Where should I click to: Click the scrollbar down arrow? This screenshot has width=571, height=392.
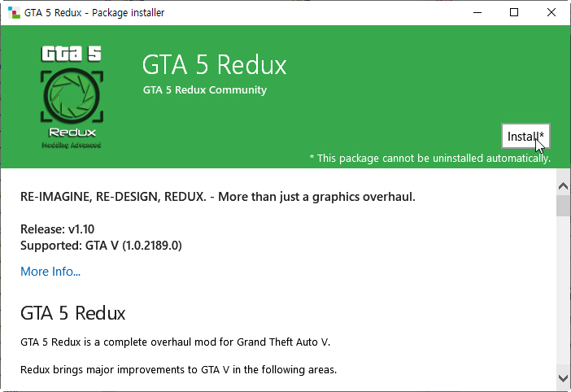pos(563,378)
